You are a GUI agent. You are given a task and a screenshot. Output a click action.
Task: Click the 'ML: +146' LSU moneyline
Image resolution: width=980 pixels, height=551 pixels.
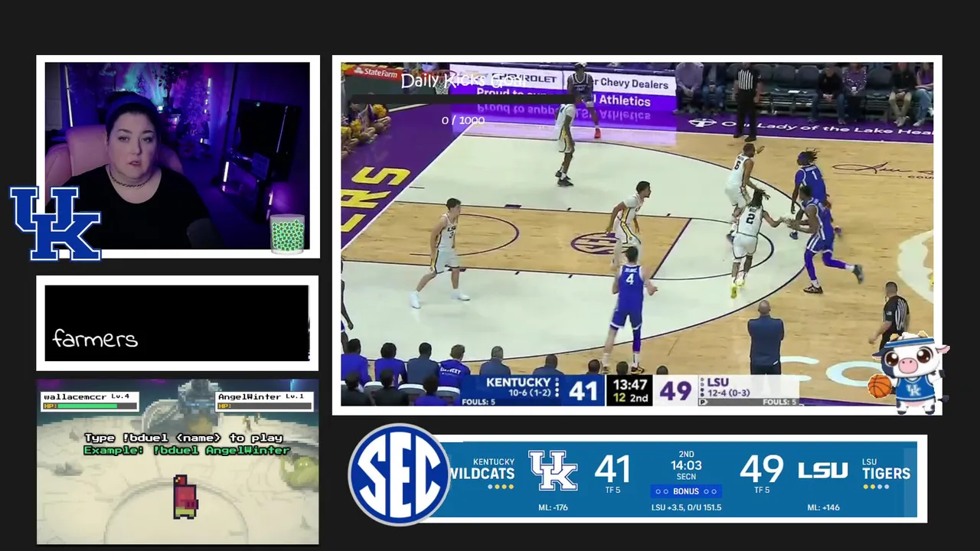point(823,507)
